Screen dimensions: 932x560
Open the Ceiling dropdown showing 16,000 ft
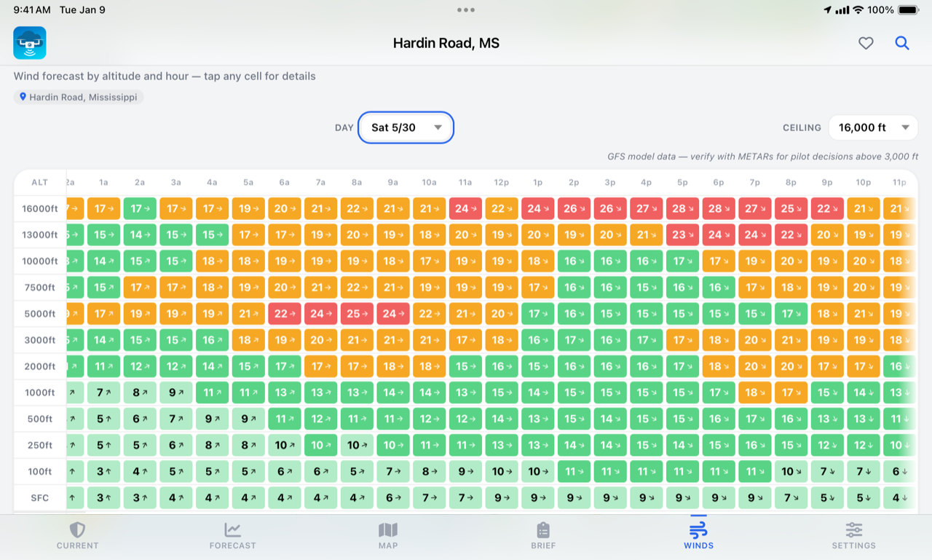[x=874, y=127]
